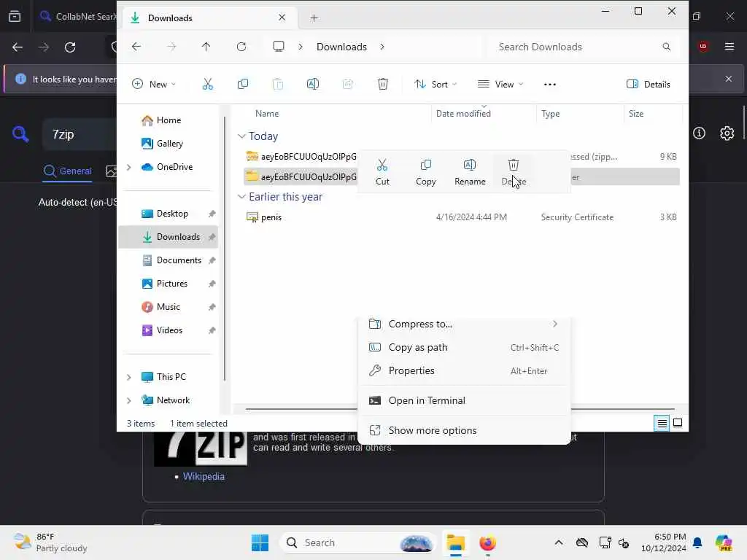
Task: Click the uBlock Origin extension icon
Action: tap(703, 47)
